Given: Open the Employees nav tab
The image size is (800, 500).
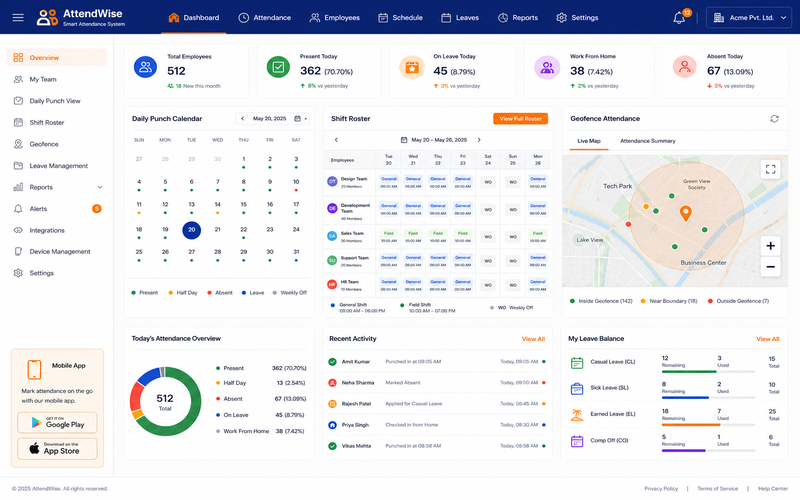Looking at the screenshot, I should tap(335, 18).
